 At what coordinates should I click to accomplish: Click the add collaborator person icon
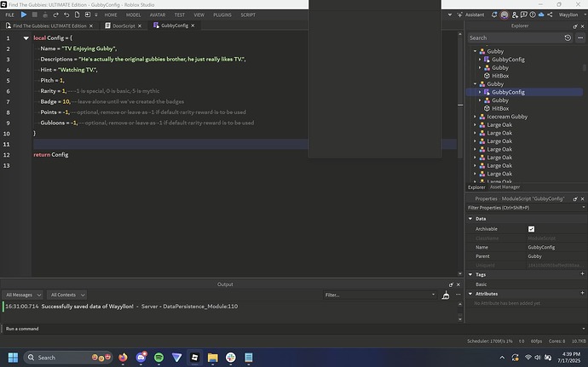click(515, 14)
